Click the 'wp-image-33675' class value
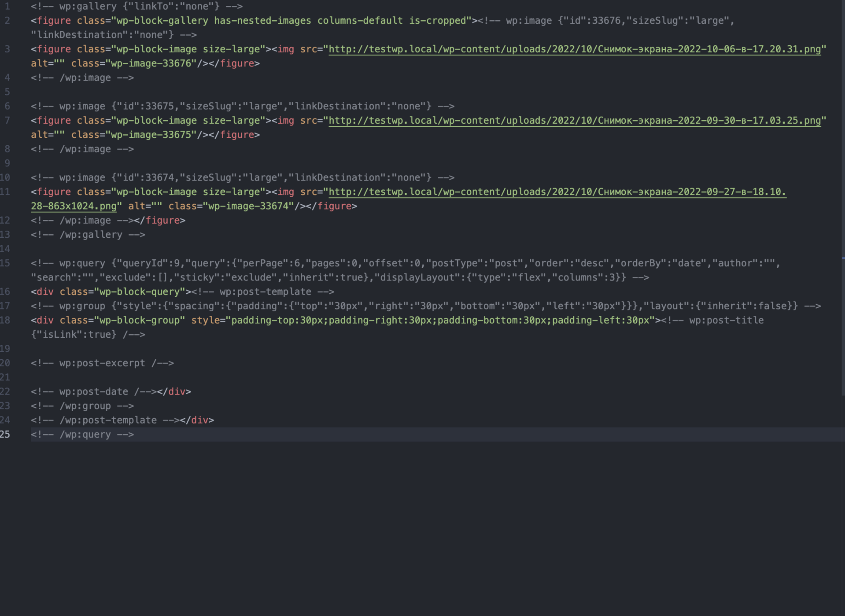The image size is (845, 616). tap(151, 135)
